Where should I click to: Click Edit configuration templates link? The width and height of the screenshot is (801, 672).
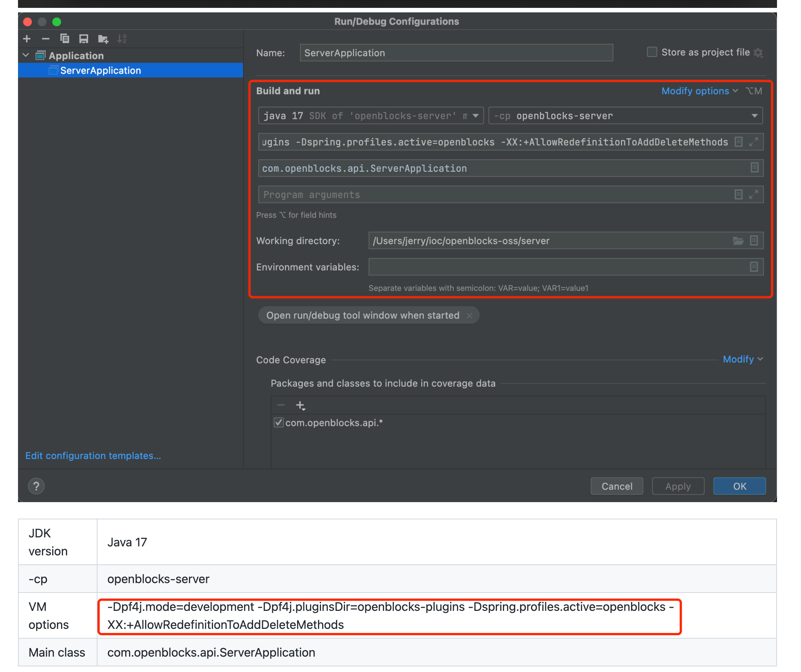click(x=93, y=455)
